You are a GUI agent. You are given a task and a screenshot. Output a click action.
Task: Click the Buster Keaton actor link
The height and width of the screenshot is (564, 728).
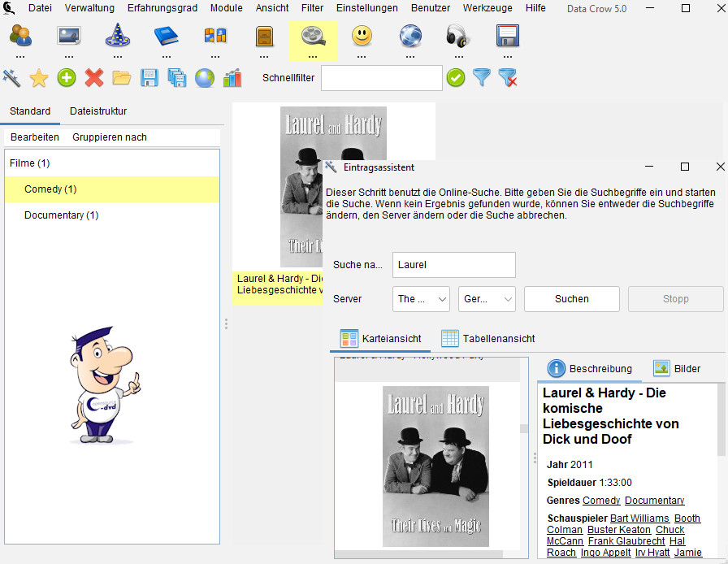[x=619, y=530]
